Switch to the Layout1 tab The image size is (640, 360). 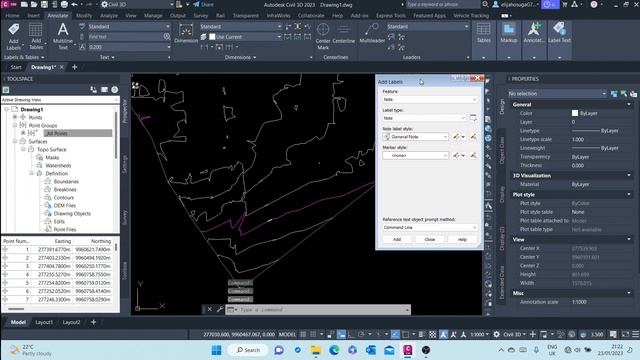(44, 322)
